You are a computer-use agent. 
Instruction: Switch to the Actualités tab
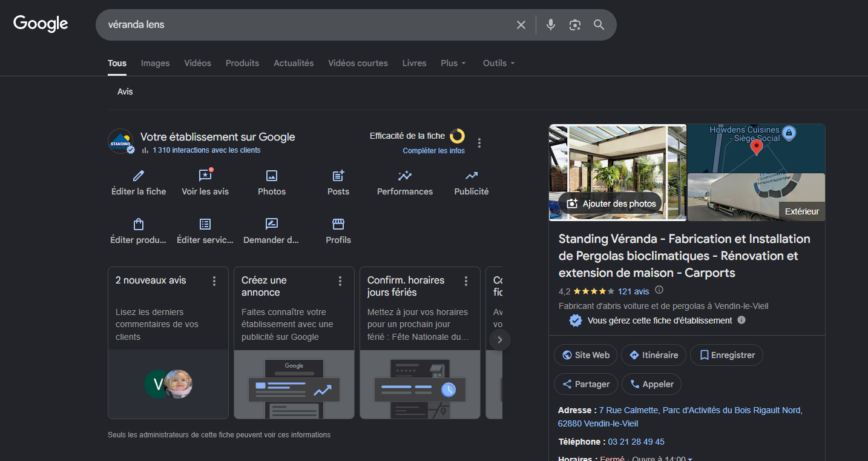point(294,63)
